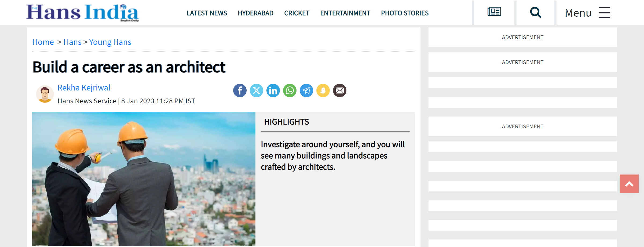Open Photo Stories section
Viewport: 644px width, 247px height.
pos(405,13)
